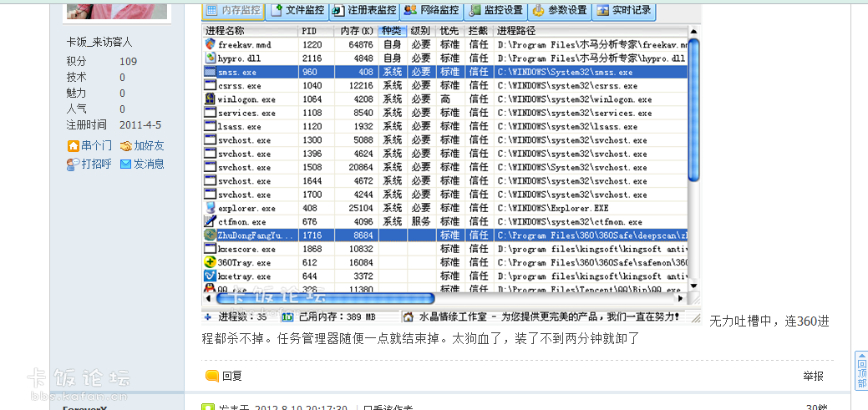Click the kxetray.exe blue icon
Viewport: 868px width, 410px height.
210,276
